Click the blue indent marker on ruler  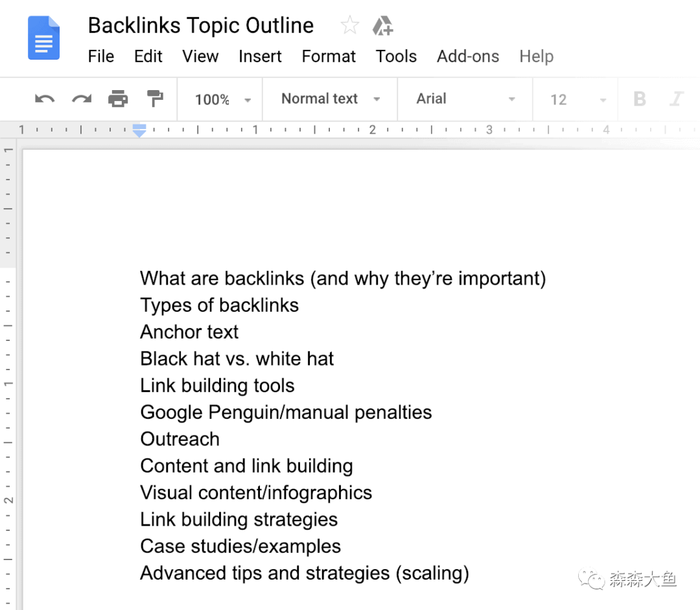[139, 130]
